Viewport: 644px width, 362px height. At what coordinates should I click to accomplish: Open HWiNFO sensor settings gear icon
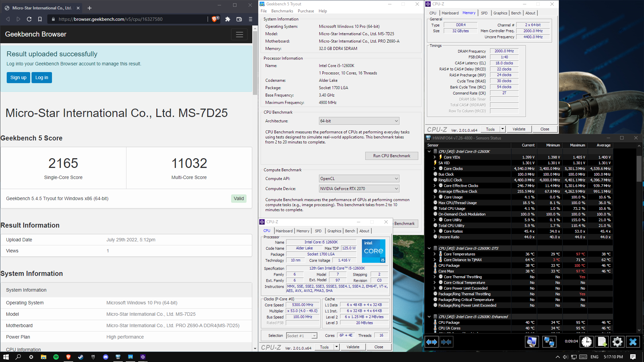coord(617,342)
